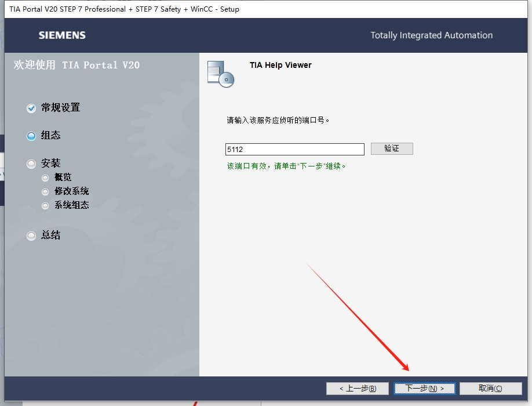Click the blue active bullet beside 组态
This screenshot has width=532, height=406.
31,136
